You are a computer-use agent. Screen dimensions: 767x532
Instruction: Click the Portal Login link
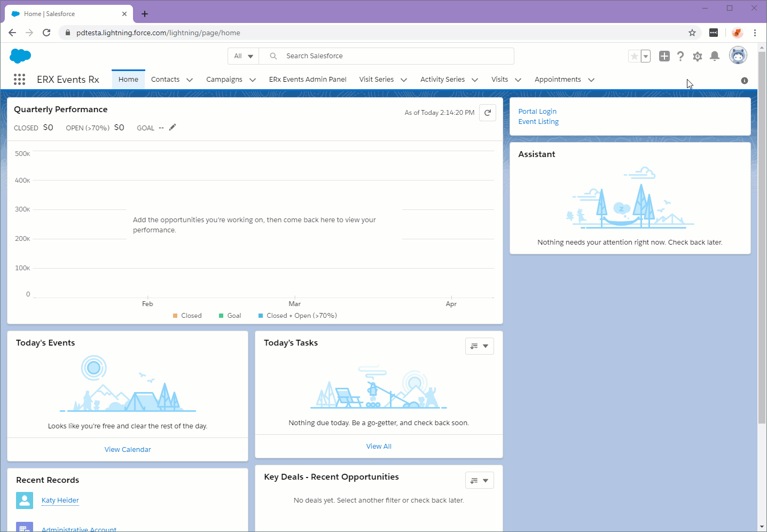(x=537, y=111)
